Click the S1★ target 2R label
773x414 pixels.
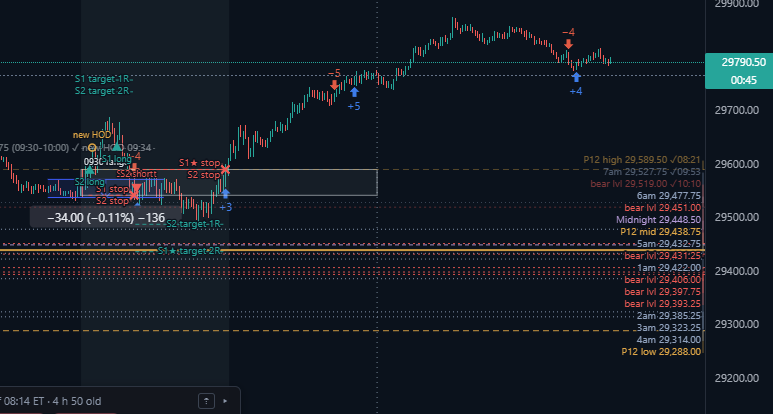point(189,251)
